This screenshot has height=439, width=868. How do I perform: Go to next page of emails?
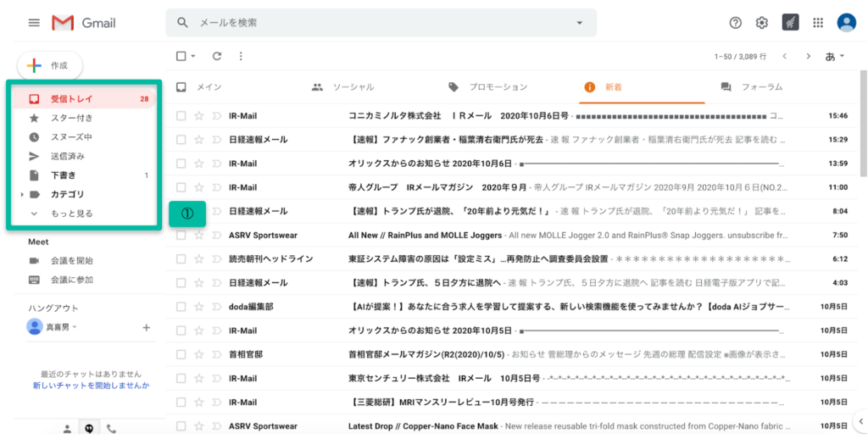click(808, 56)
